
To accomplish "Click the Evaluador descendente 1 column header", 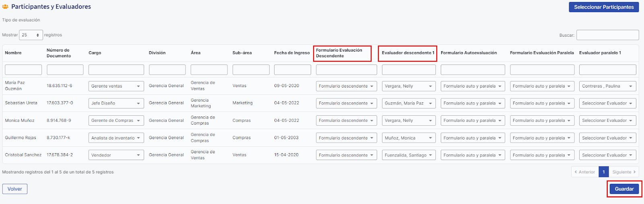I will point(408,53).
